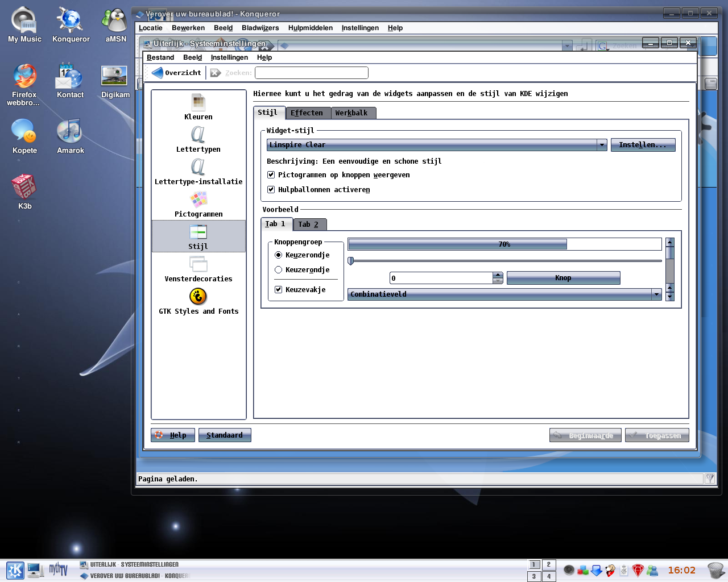Toggle the Keuzevakje checkbox
This screenshot has width=728, height=582.
point(278,290)
